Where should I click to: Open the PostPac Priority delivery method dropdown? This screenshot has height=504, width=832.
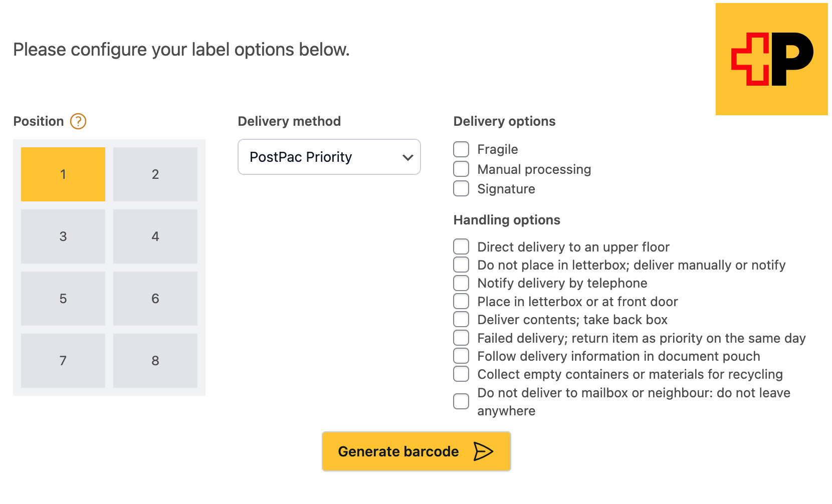329,157
